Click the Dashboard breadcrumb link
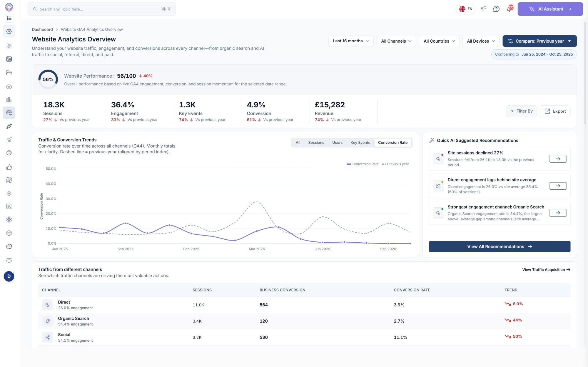588x367 pixels. 42,29
